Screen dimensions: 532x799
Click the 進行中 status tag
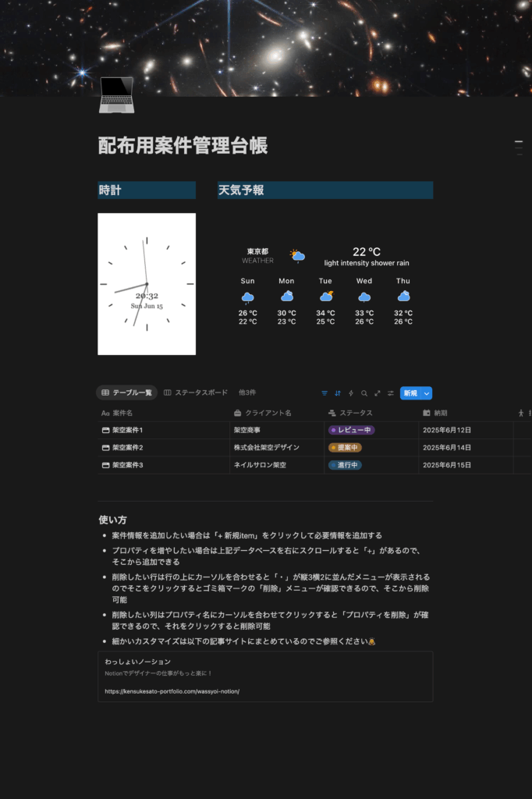pos(346,465)
